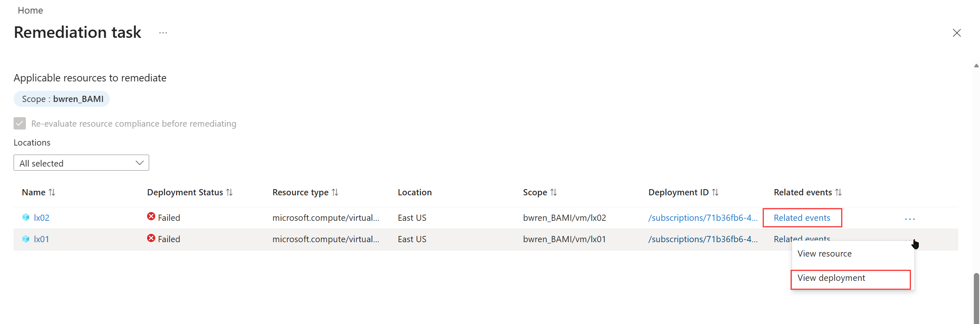
Task: Click the vertical scrollbar thumb
Action: tap(976, 298)
